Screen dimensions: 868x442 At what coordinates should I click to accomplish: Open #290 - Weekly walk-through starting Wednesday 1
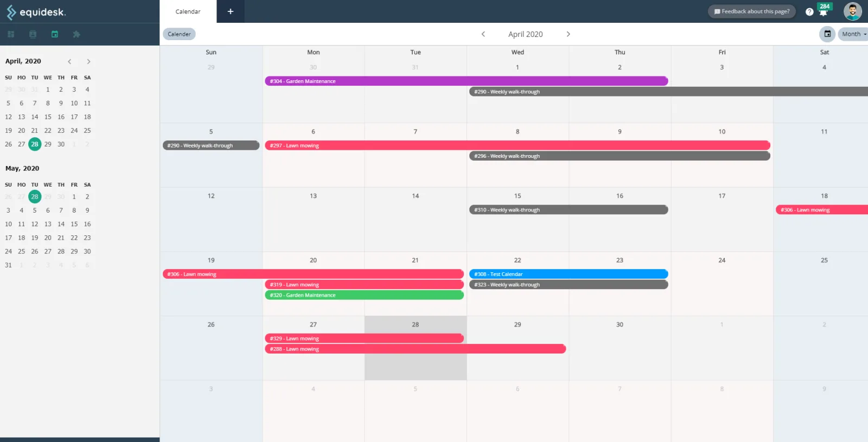pos(668,92)
